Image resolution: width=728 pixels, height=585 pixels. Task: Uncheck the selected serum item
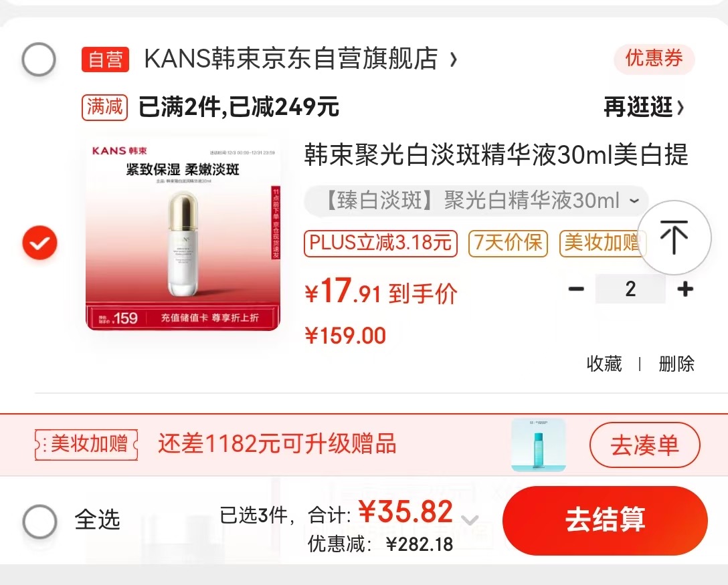click(40, 243)
